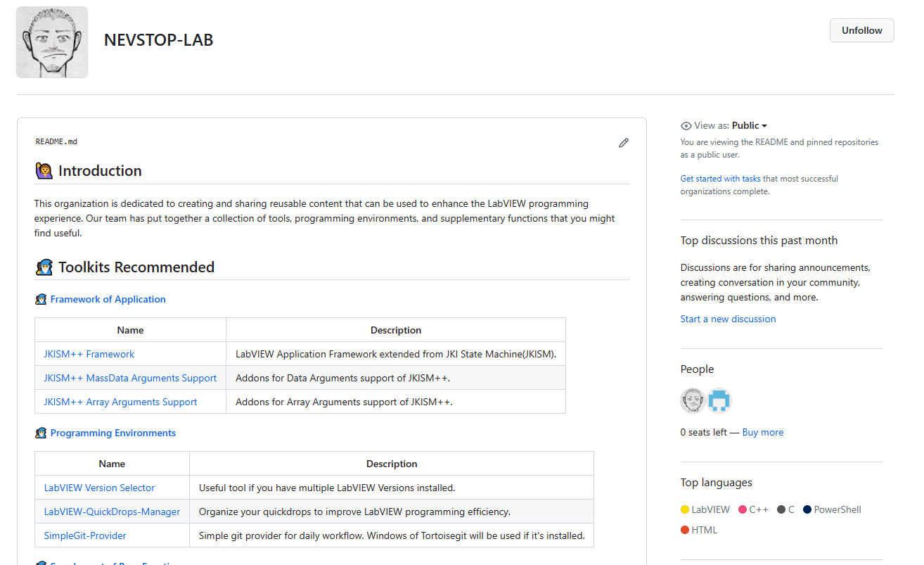
Task: Open the View as Public dropdown
Action: click(749, 126)
